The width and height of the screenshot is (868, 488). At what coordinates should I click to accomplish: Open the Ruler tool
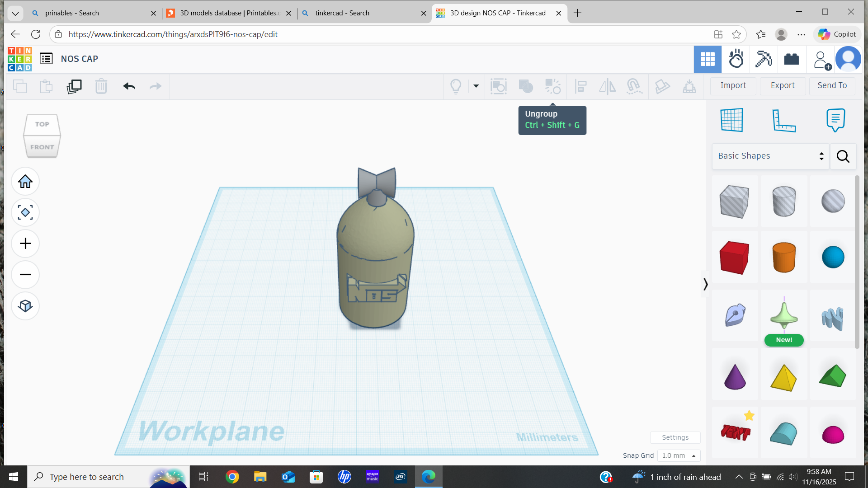pos(783,120)
